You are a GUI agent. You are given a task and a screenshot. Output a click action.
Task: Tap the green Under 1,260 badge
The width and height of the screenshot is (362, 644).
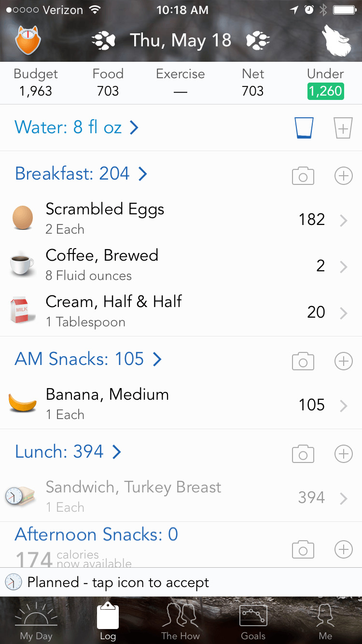[x=325, y=91]
